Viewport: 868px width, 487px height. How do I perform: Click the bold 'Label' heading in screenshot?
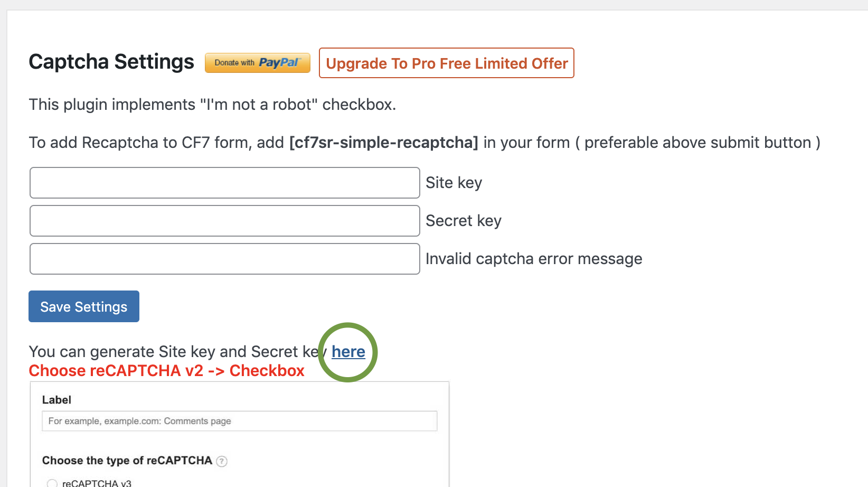pyautogui.click(x=56, y=400)
